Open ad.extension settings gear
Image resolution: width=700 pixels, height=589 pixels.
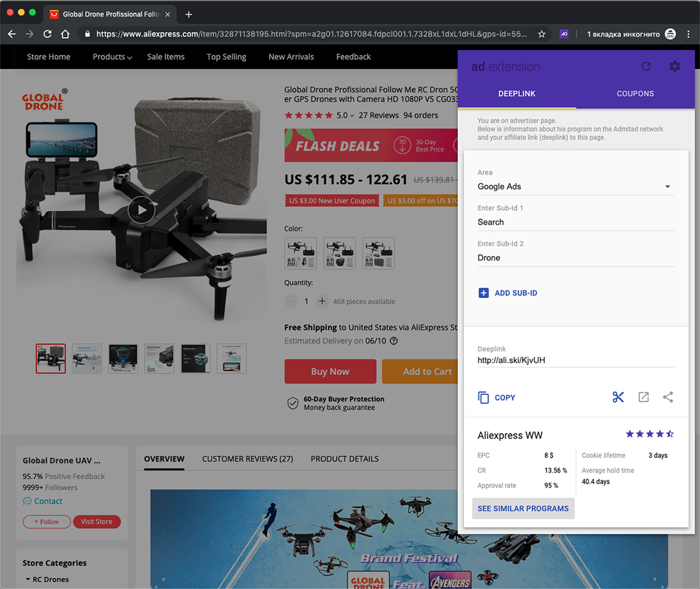(x=674, y=66)
